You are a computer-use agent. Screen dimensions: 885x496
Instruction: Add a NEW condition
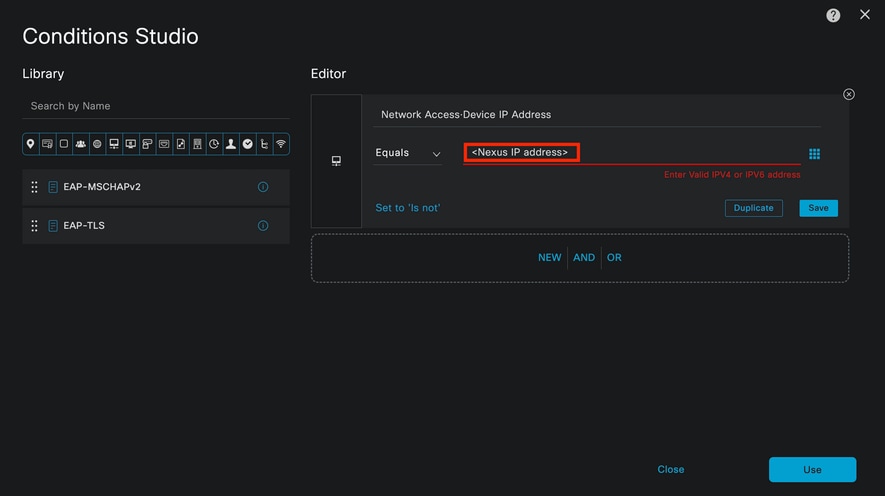(x=549, y=257)
